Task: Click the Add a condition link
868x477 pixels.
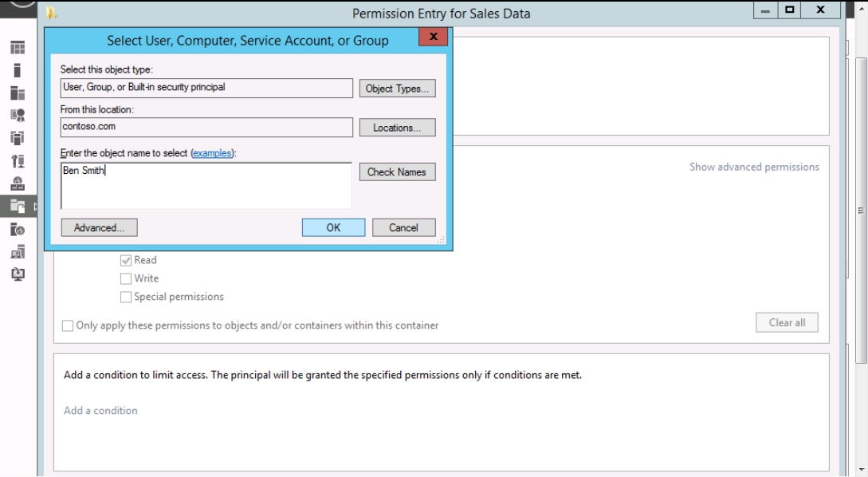Action: pyautogui.click(x=100, y=411)
